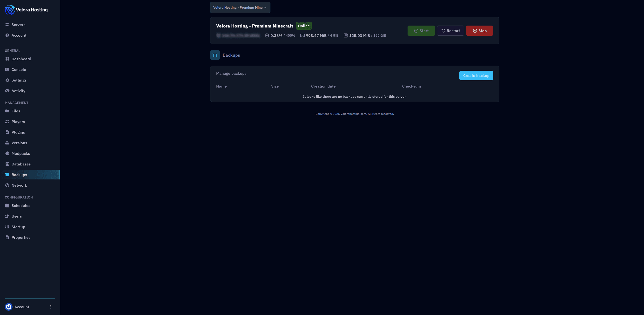The image size is (644, 315).
Task: Click the Activity eye icon
Action: (x=7, y=91)
